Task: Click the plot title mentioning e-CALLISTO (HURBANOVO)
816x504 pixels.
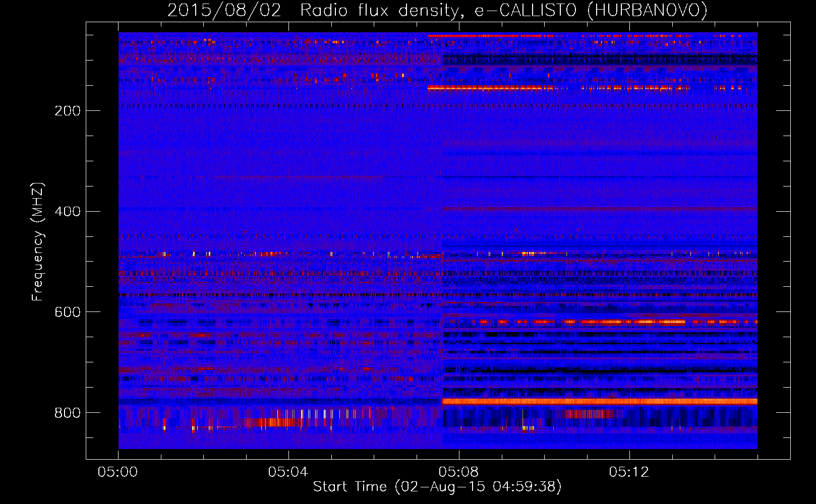Action: click(437, 10)
